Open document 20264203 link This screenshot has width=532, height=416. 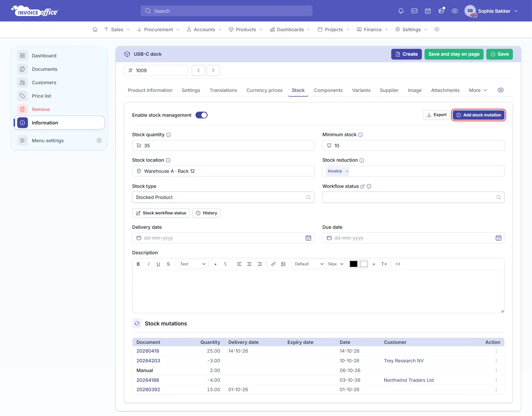(x=148, y=361)
